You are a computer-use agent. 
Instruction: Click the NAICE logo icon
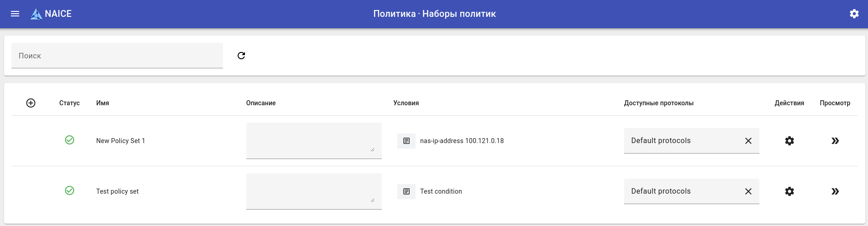(36, 14)
